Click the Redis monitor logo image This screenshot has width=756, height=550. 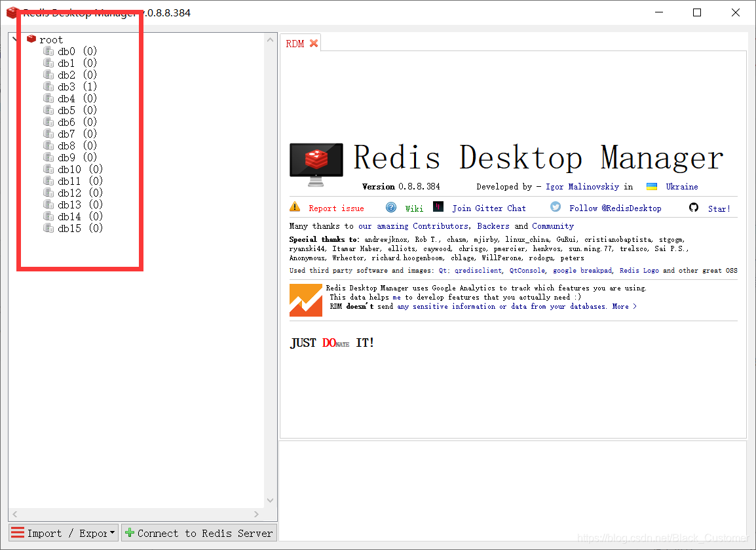click(x=316, y=165)
